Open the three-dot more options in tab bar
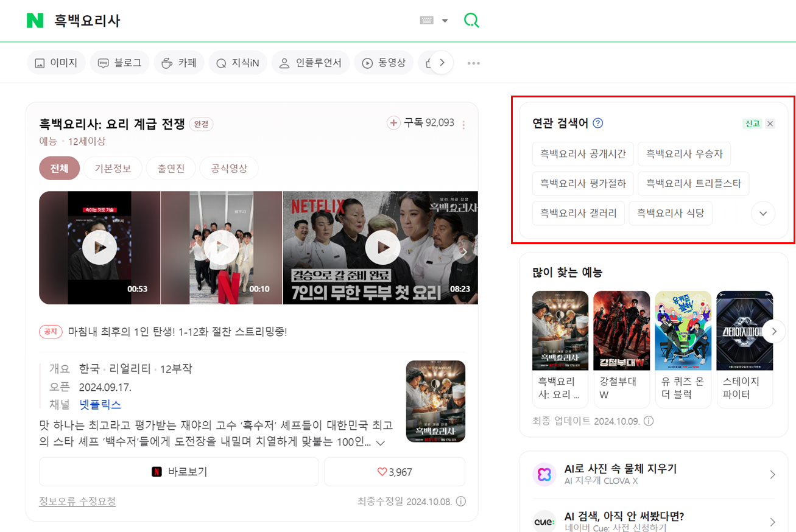Screen dimensions: 796x532 point(474,63)
